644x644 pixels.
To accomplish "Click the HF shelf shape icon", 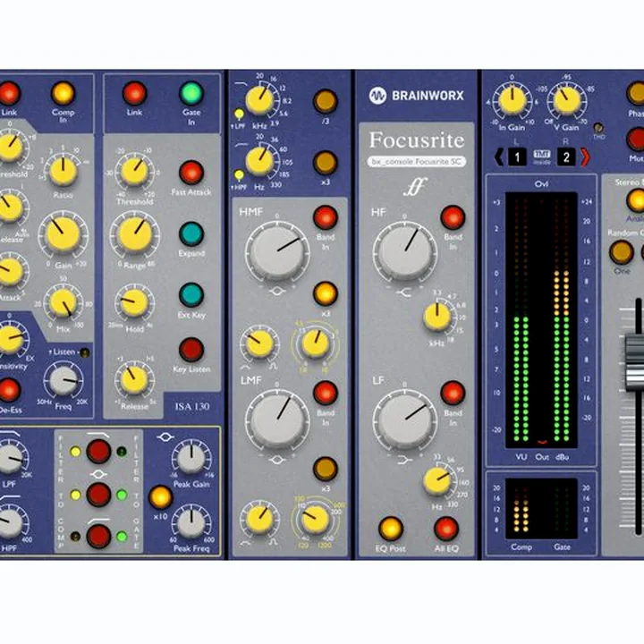I will pos(403,292).
